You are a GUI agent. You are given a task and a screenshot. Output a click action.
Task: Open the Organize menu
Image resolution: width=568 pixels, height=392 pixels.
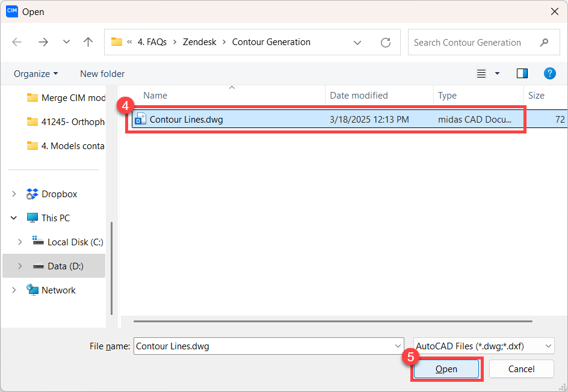(35, 74)
